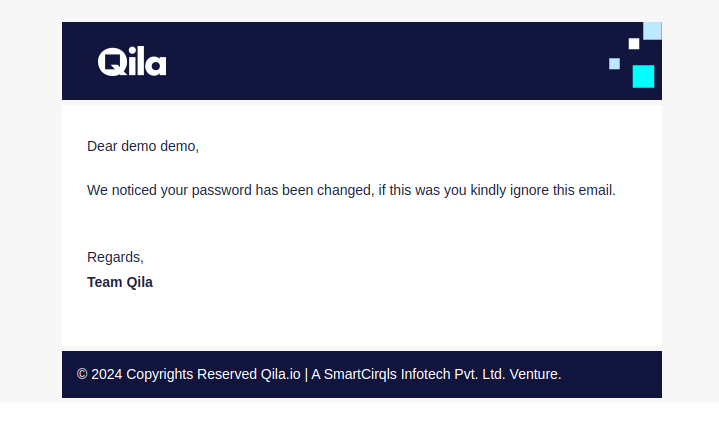This screenshot has width=719, height=425.
Task: Click the pale blue corner square
Action: coord(652,31)
